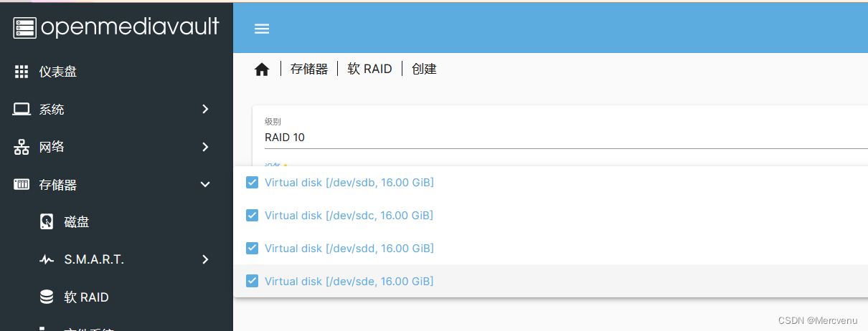Uncheck the /dev/sdb disk checkbox
868x331 pixels.
coord(252,182)
